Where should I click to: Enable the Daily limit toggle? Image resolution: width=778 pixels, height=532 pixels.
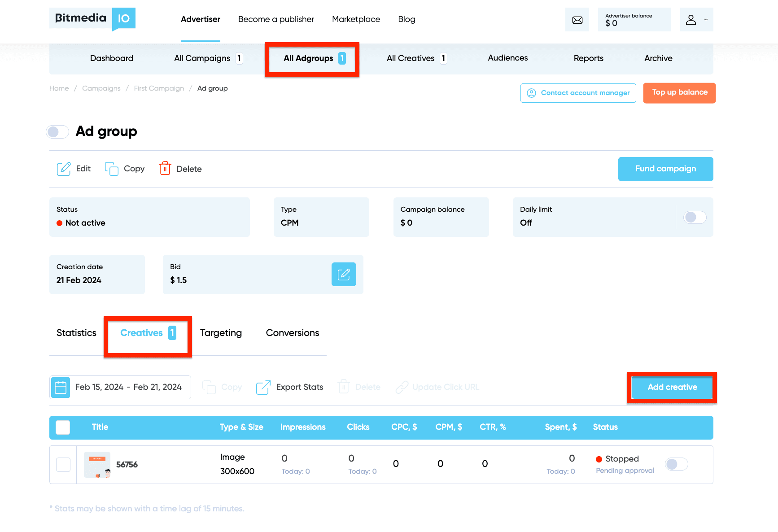694,217
